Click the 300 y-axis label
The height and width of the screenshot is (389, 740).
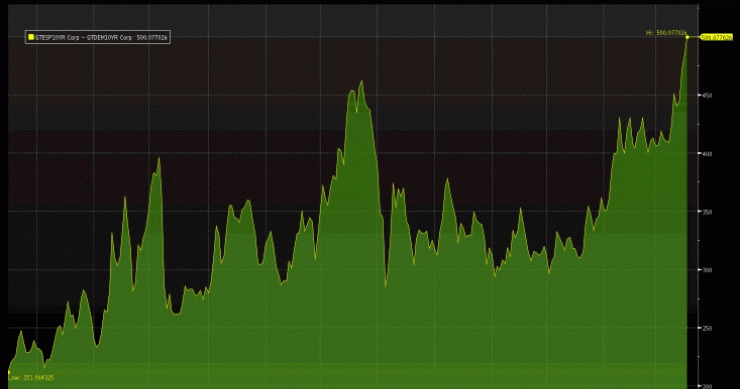pyautogui.click(x=707, y=270)
